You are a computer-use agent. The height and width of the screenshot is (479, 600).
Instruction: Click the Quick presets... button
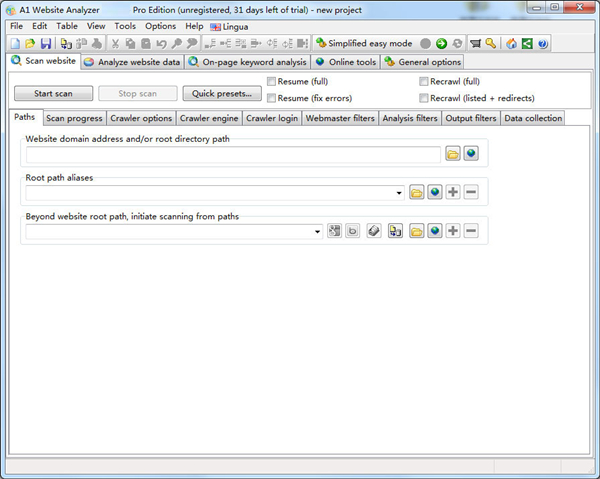pos(221,94)
